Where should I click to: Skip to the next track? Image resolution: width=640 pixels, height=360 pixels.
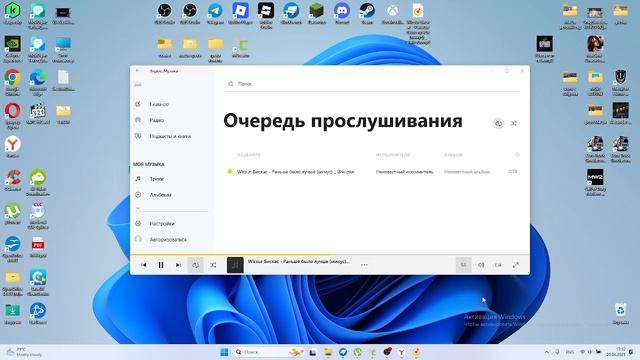[x=178, y=265]
